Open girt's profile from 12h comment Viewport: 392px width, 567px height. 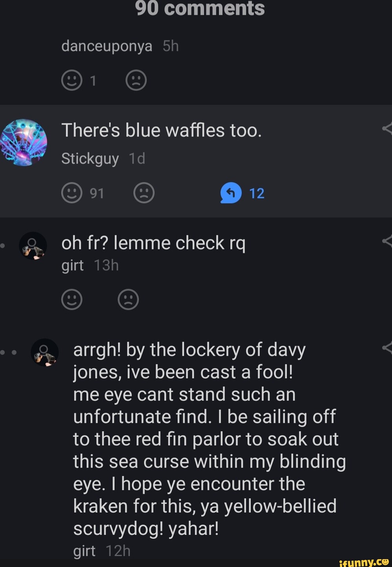(x=84, y=551)
